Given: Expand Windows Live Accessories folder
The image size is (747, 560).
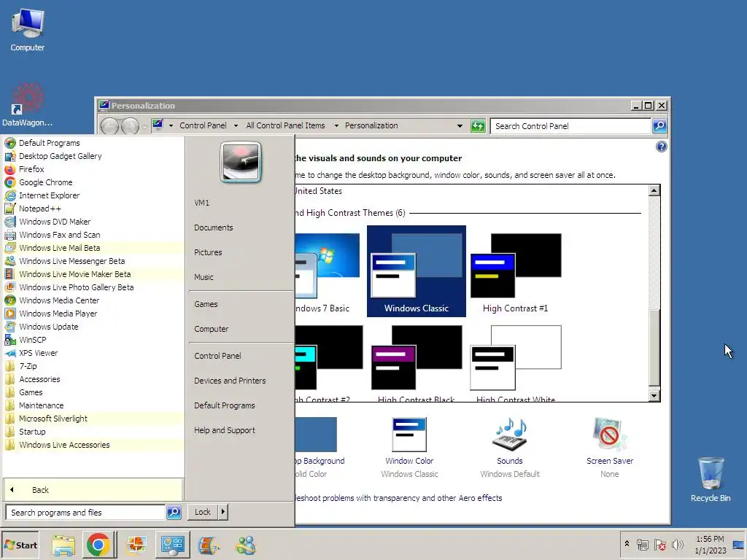Looking at the screenshot, I should 64,445.
